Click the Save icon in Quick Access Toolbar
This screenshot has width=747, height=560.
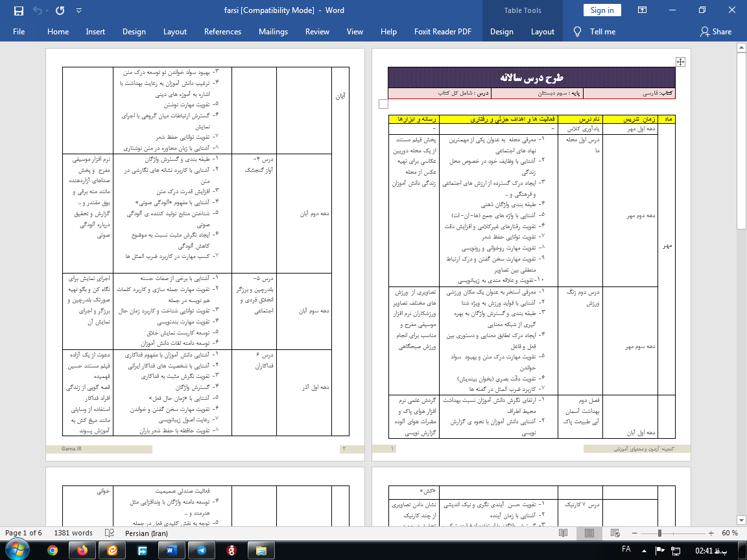point(19,10)
